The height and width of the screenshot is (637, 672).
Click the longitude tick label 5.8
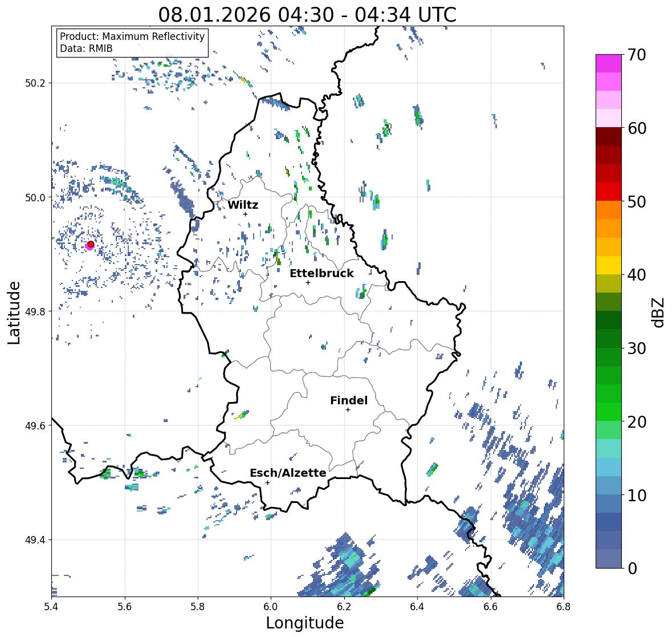click(x=198, y=607)
